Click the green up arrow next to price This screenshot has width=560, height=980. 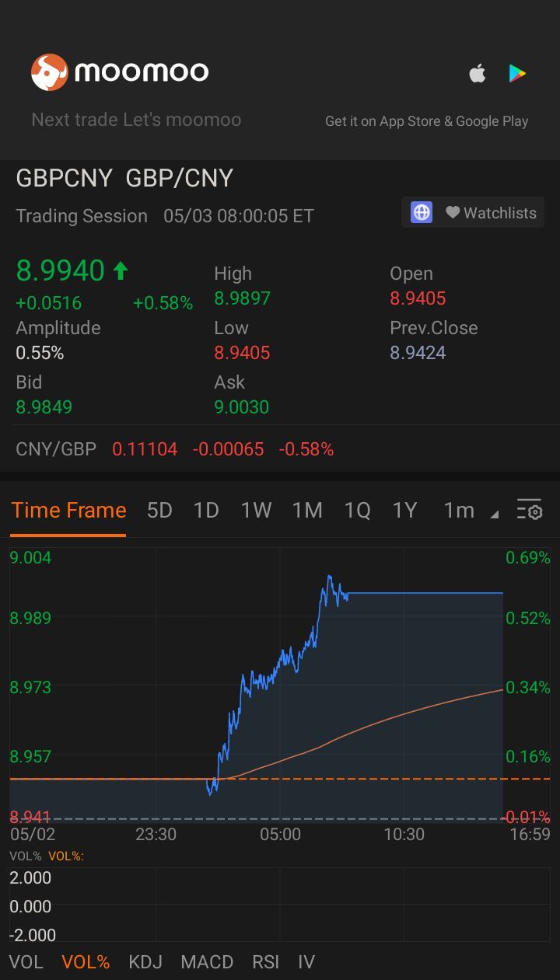click(121, 270)
